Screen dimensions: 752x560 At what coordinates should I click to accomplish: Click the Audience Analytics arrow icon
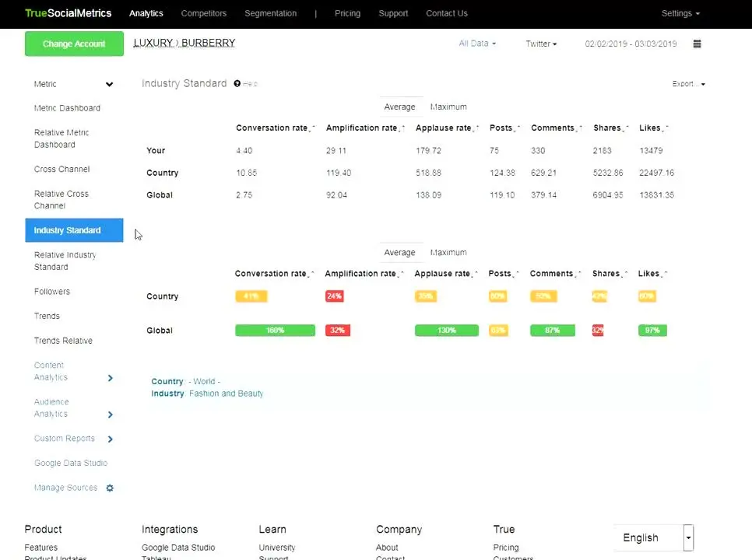[110, 415]
